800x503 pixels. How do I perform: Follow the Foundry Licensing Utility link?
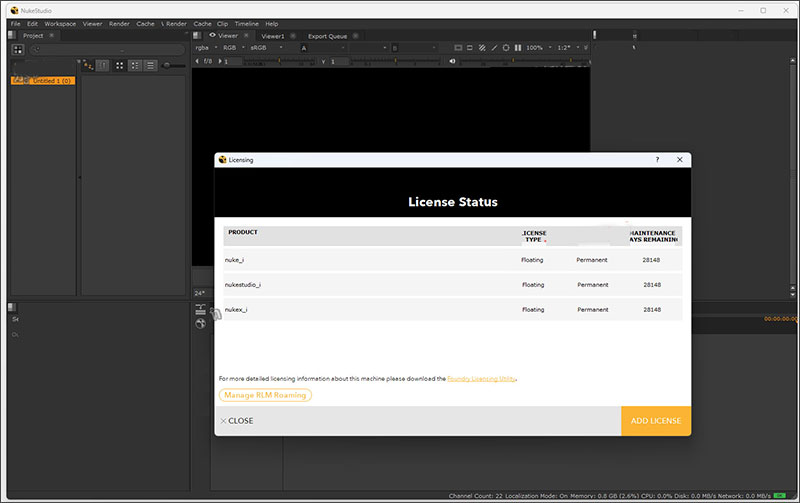481,379
